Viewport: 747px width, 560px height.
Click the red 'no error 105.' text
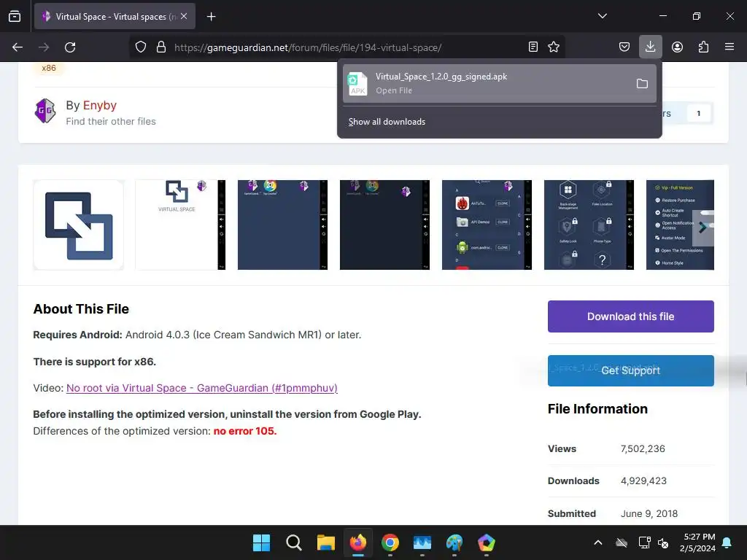245,431
